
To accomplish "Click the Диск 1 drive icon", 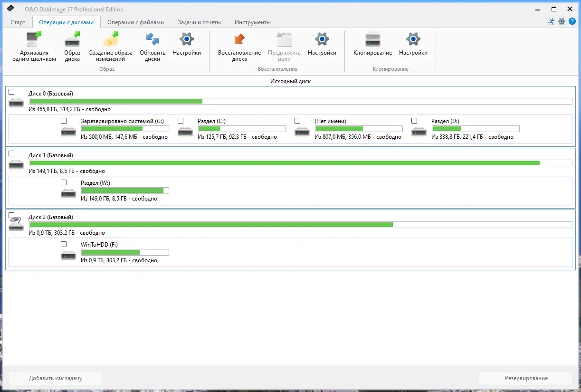I will click(x=16, y=164).
